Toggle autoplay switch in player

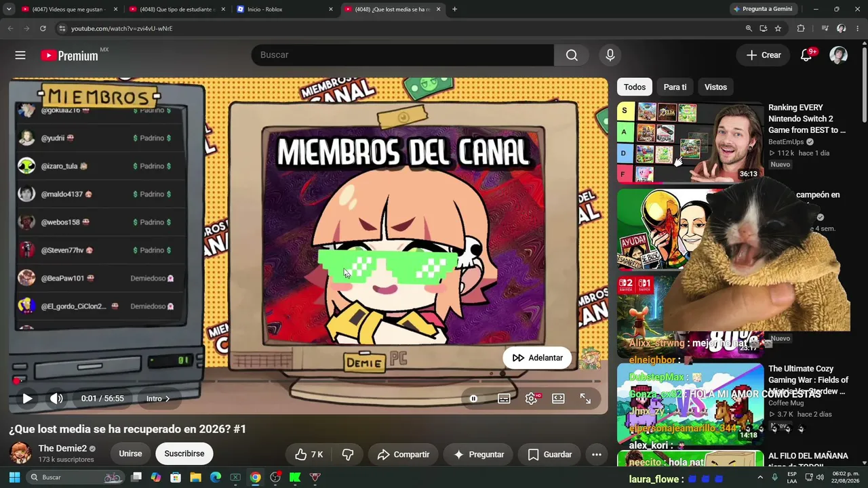473,399
